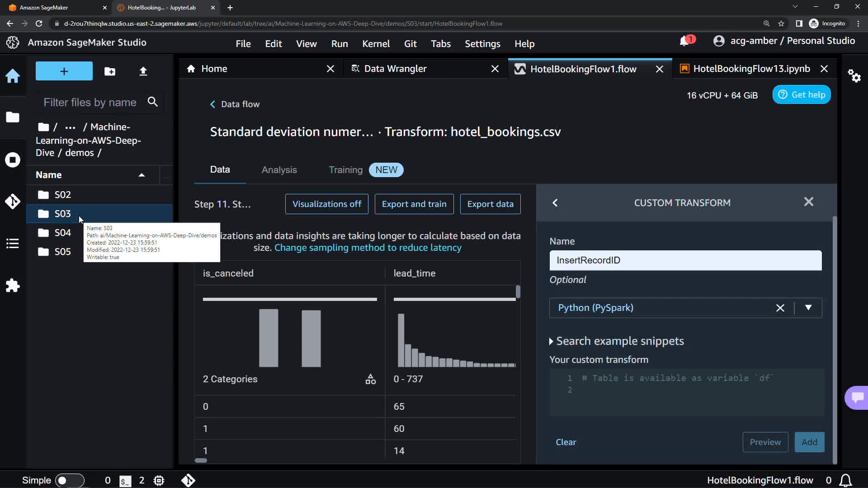Click the is_canceled column categories icon
The height and width of the screenshot is (488, 868).
tap(370, 379)
